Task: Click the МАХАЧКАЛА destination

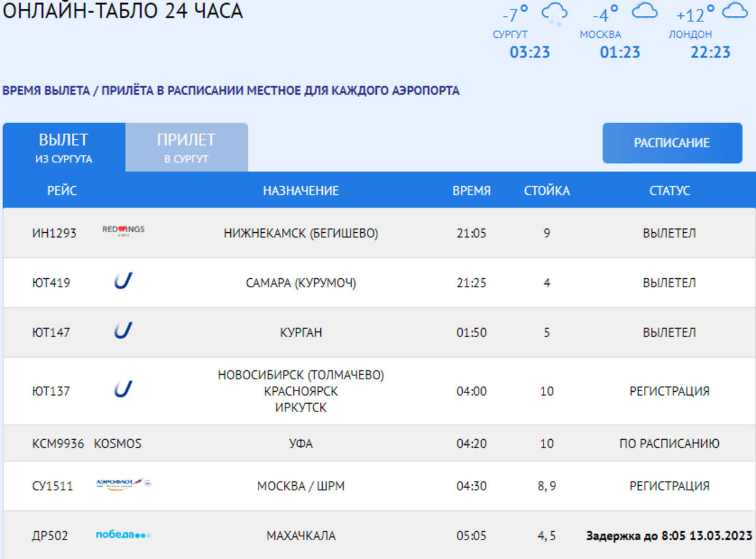Action: [301, 536]
